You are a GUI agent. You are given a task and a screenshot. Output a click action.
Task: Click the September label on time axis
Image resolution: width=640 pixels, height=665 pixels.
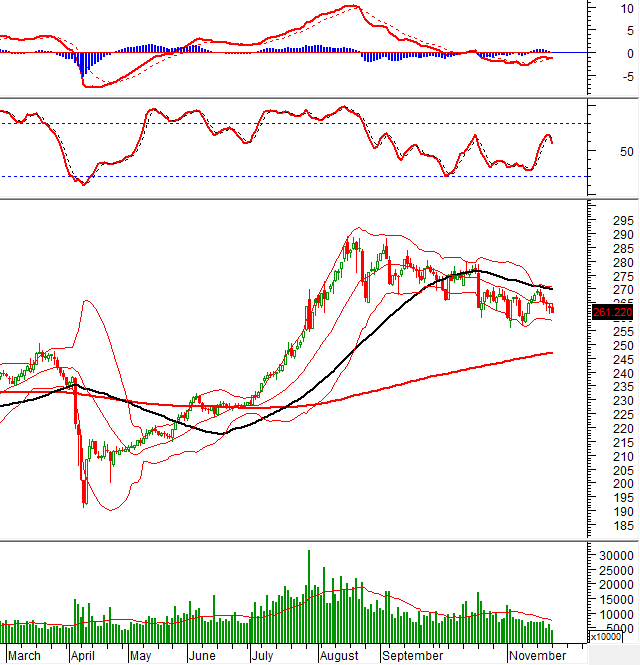(x=412, y=656)
